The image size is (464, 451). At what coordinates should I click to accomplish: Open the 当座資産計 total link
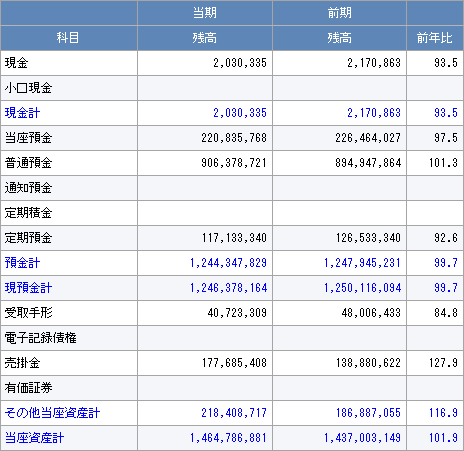[x=34, y=438]
